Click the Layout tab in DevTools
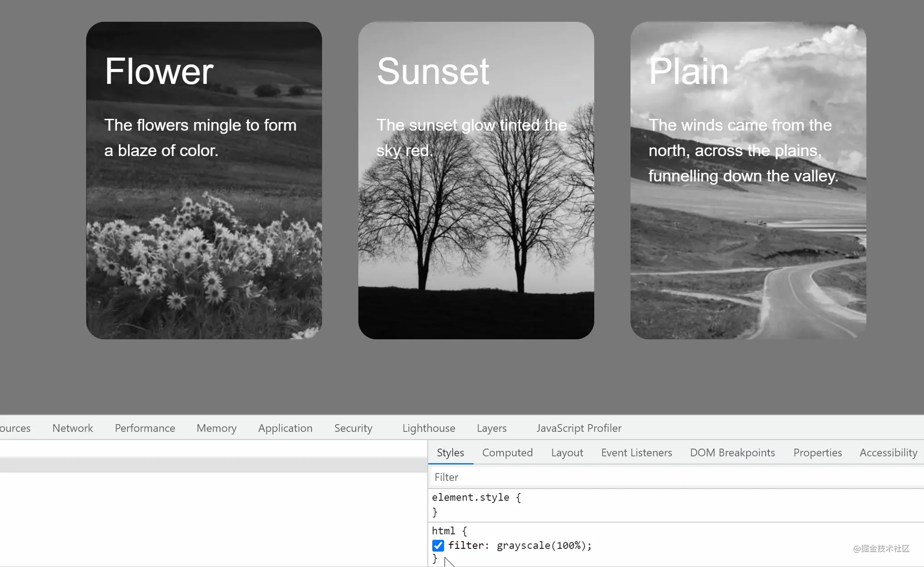The width and height of the screenshot is (924, 567). [567, 453]
